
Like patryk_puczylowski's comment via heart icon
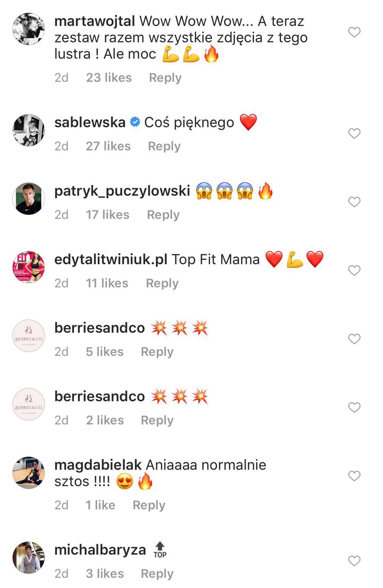(354, 202)
